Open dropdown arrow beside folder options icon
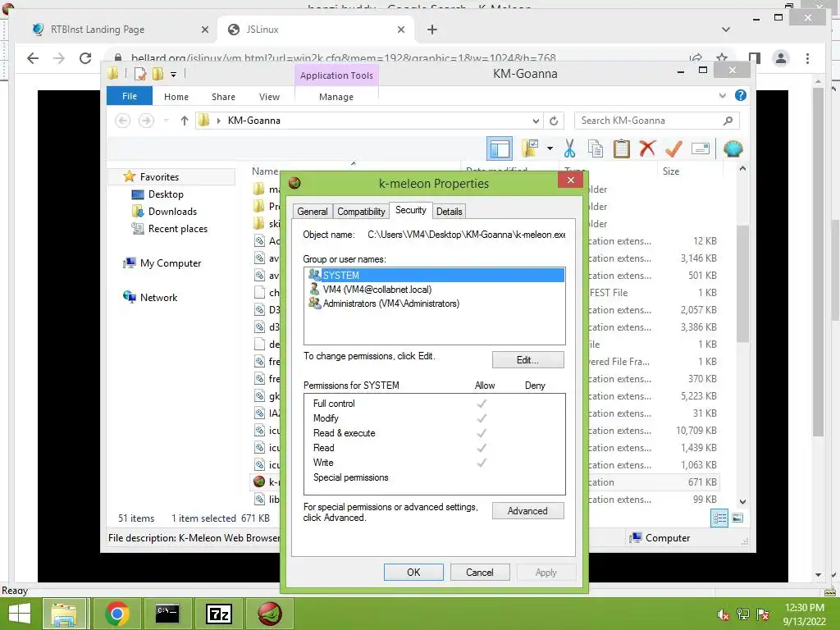The width and height of the screenshot is (840, 630). coord(550,148)
